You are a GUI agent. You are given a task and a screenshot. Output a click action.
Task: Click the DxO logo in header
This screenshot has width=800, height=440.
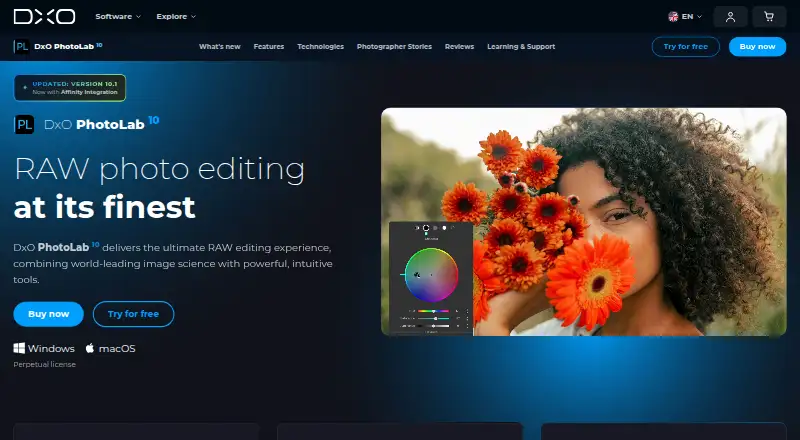[x=44, y=16]
